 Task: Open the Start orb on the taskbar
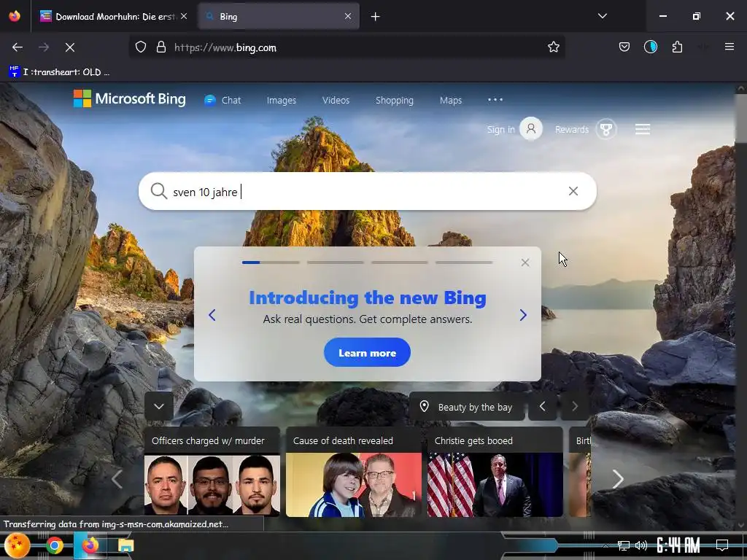pos(17,545)
